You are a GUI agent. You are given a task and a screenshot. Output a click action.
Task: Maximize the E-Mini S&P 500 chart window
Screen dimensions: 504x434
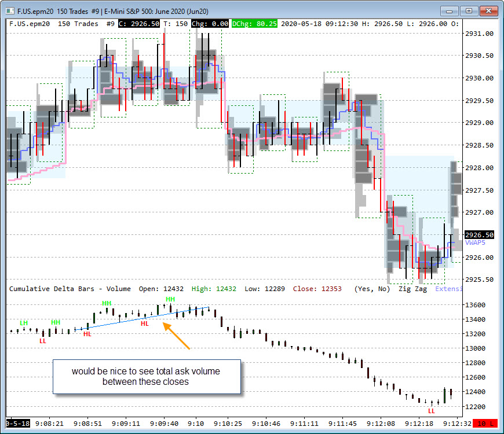pyautogui.click(x=469, y=11)
